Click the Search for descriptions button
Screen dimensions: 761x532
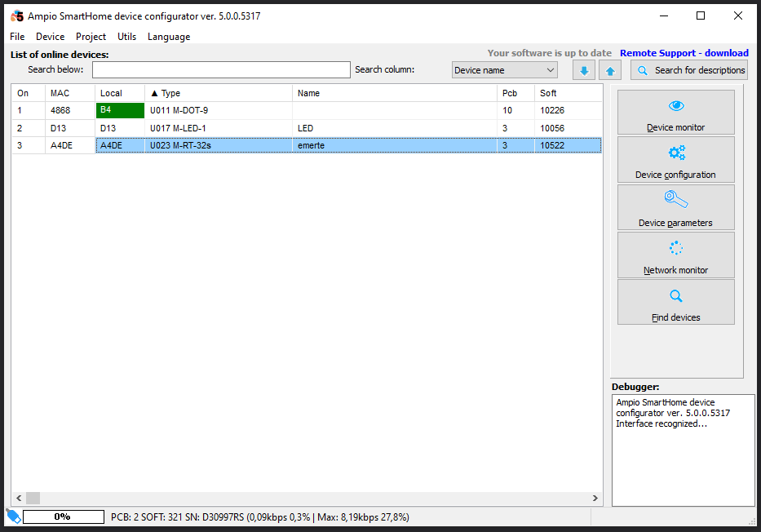click(x=689, y=70)
